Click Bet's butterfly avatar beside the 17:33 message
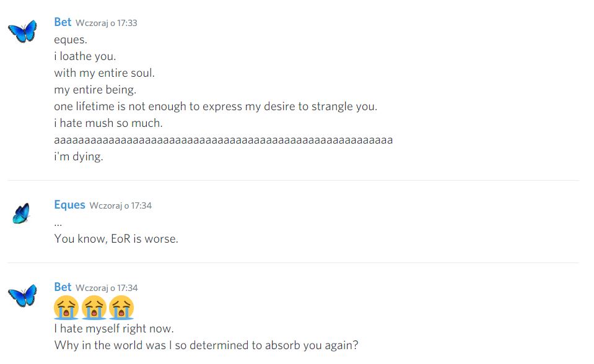 point(22,31)
